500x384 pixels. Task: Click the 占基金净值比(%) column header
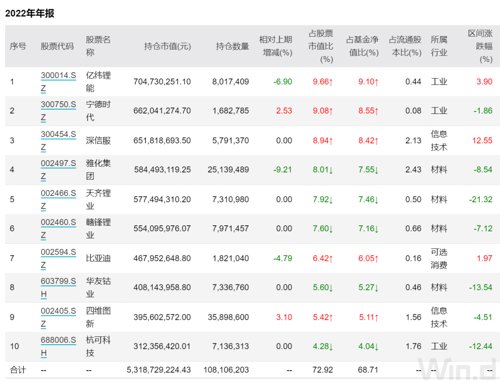click(x=362, y=46)
